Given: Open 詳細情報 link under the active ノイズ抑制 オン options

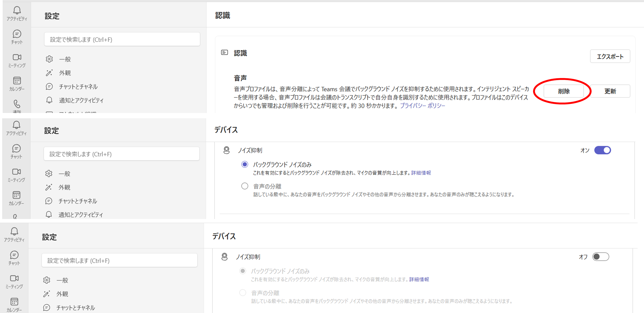Looking at the screenshot, I should (421, 173).
